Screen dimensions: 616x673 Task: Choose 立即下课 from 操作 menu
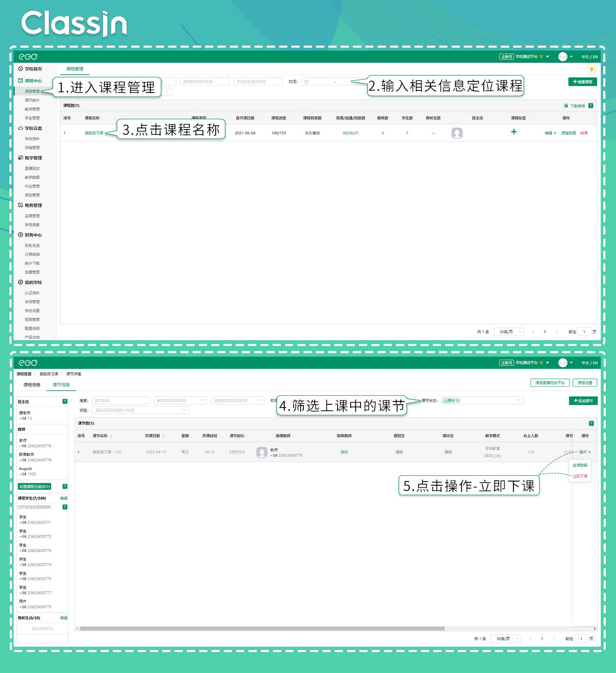point(580,476)
